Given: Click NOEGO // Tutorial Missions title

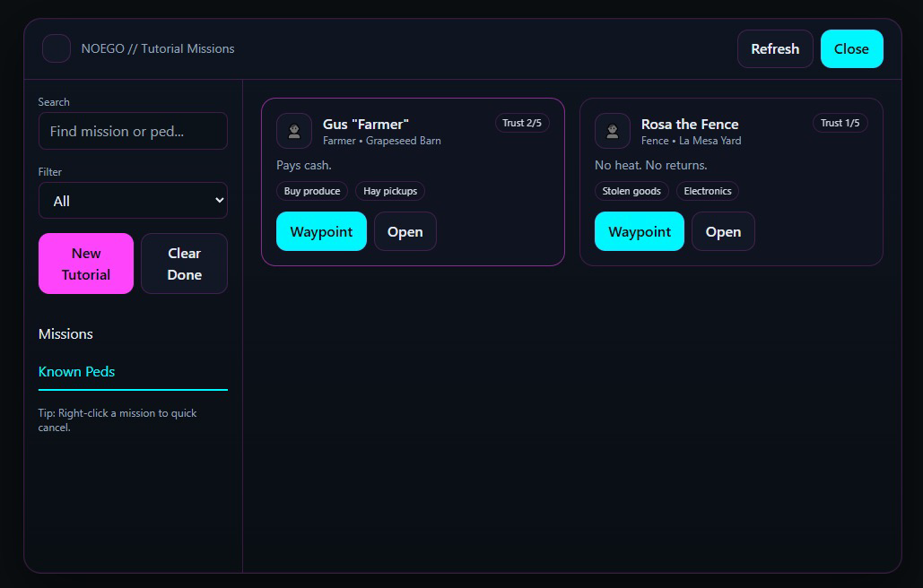Looking at the screenshot, I should pyautogui.click(x=158, y=48).
